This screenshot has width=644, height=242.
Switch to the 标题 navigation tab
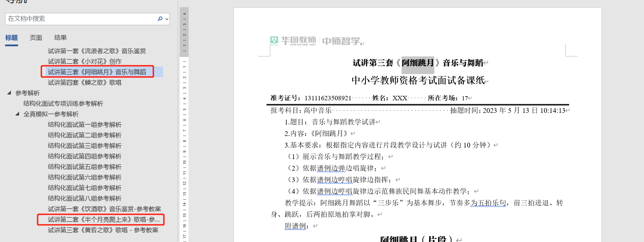coord(12,38)
